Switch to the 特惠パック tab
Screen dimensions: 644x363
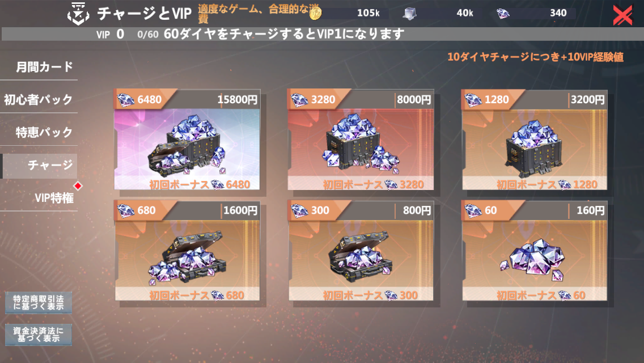click(x=40, y=132)
